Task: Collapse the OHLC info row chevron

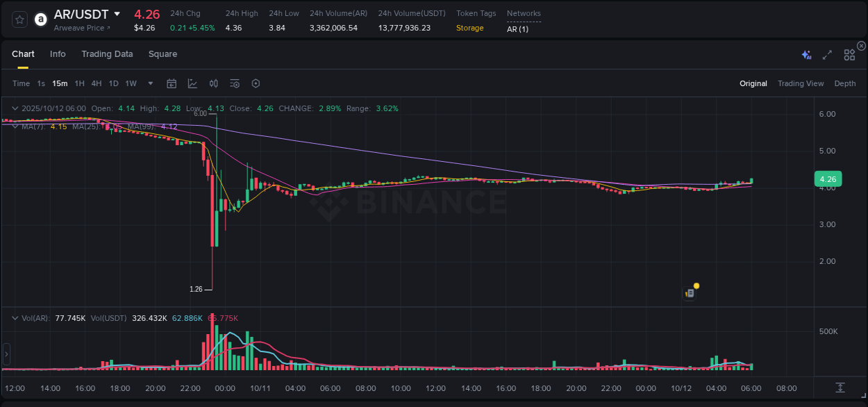Action: pyautogui.click(x=15, y=108)
